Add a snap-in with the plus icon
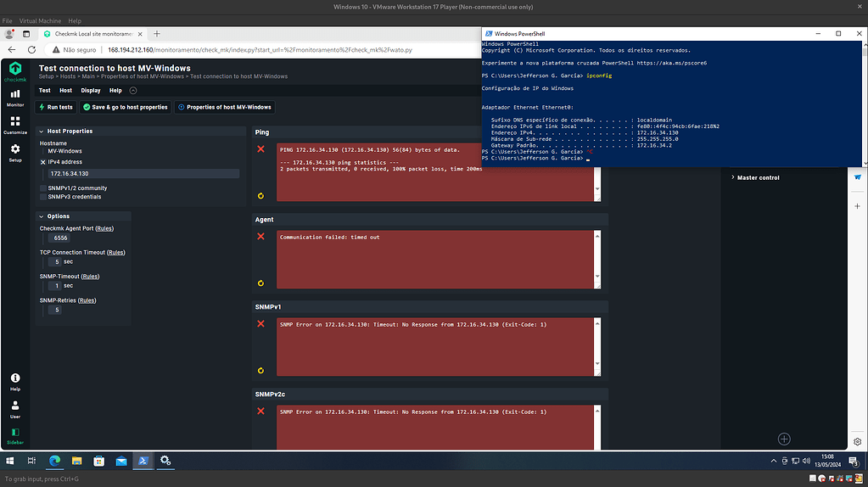 pyautogui.click(x=784, y=439)
